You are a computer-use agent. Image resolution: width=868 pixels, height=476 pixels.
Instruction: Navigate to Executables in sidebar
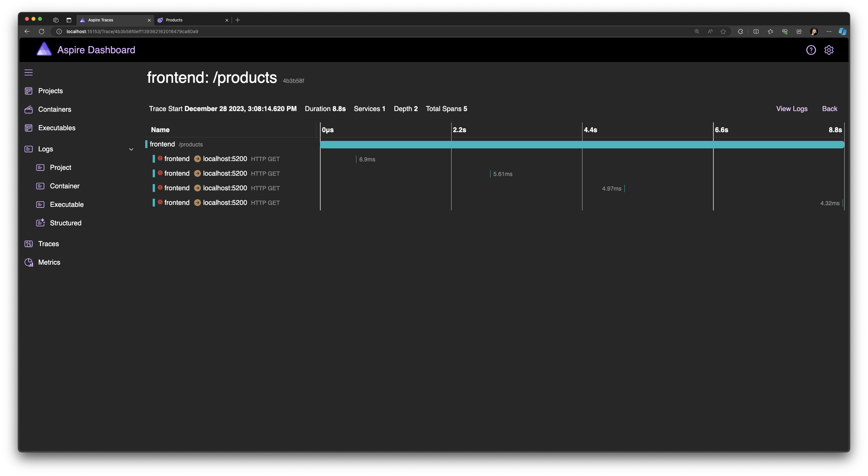tap(57, 128)
